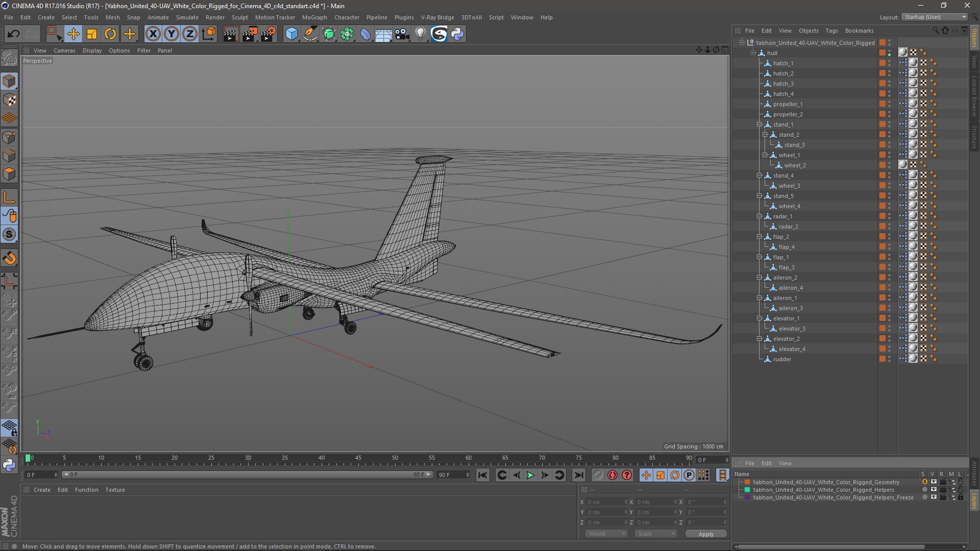The width and height of the screenshot is (980, 551).
Task: Toggle Y-axis lock
Action: point(171,34)
